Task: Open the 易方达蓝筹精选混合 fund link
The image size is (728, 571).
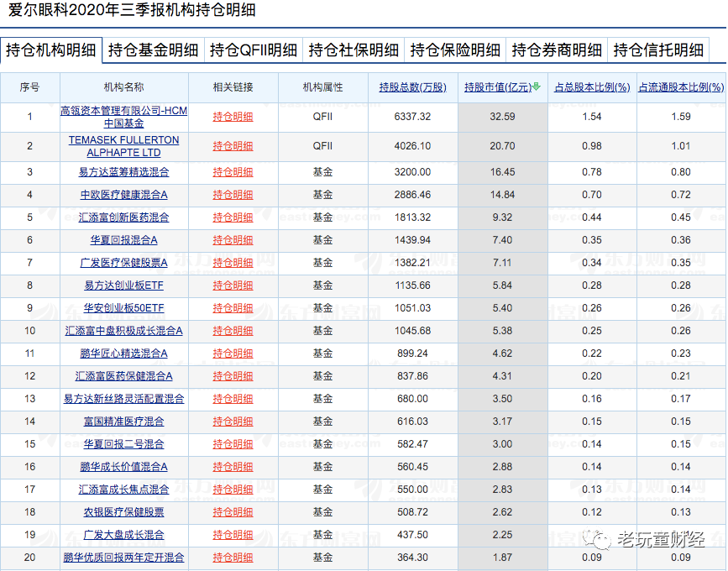Action: (124, 172)
